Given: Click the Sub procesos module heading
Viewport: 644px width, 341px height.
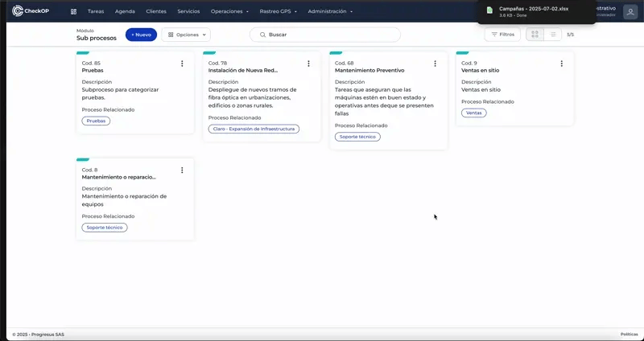Looking at the screenshot, I should 97,38.
